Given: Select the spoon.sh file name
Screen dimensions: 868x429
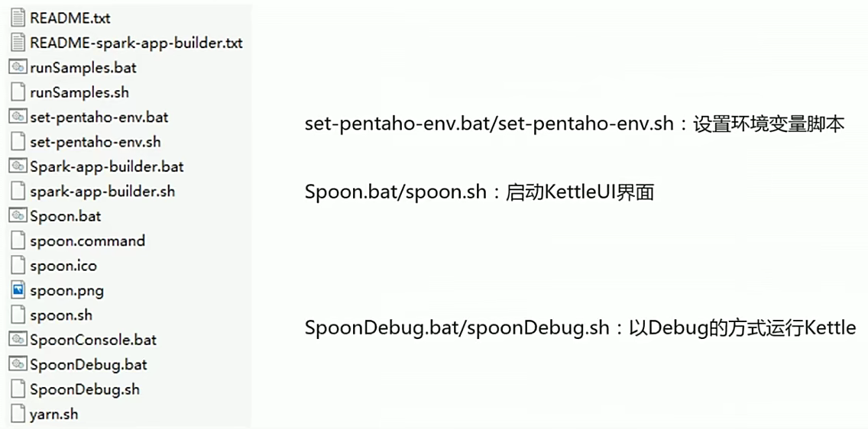Looking at the screenshot, I should (61, 315).
